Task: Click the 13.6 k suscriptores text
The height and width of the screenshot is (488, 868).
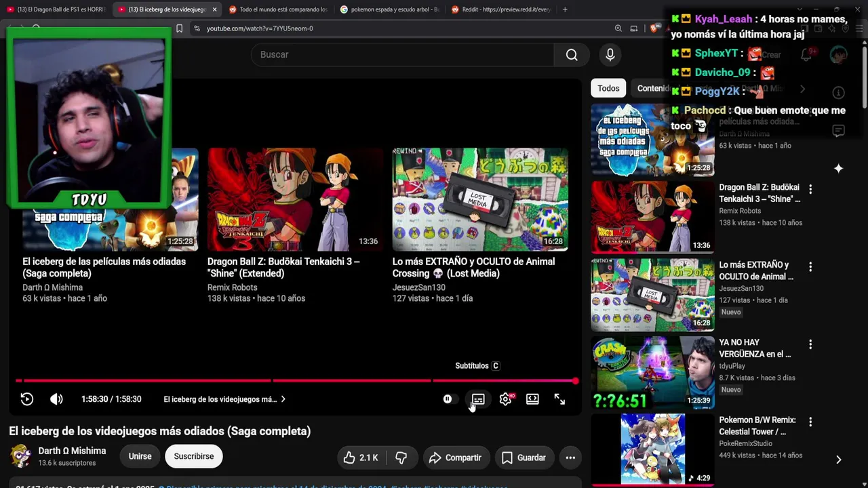Action: coord(67,463)
